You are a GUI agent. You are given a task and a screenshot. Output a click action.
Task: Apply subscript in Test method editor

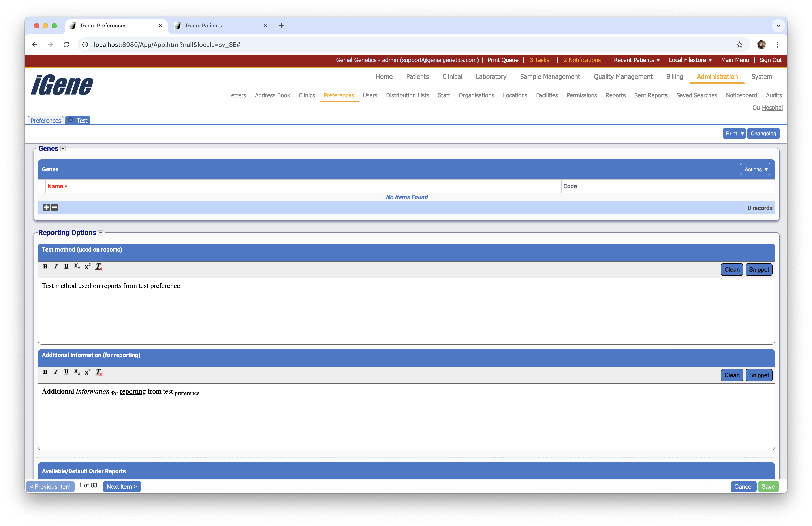coord(77,266)
